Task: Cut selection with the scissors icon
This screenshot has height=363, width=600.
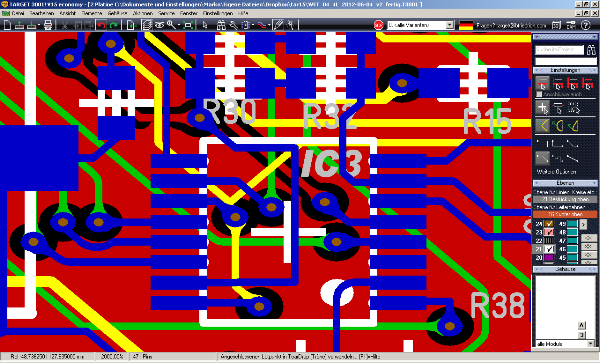Action: pos(65,25)
